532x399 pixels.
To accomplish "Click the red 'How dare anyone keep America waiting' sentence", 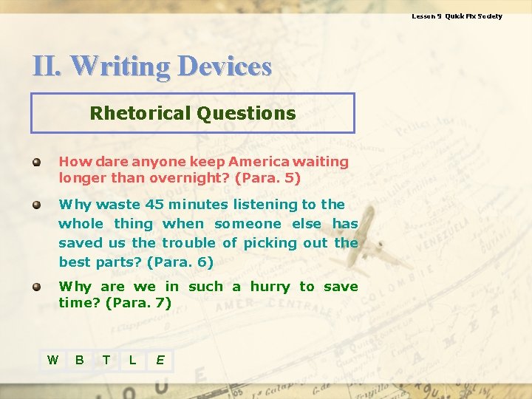I will pyautogui.click(x=204, y=170).
